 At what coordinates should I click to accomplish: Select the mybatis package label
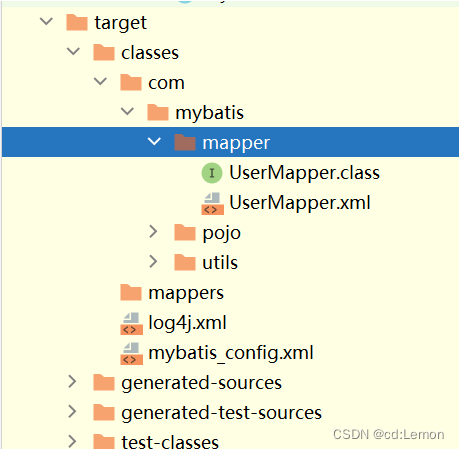point(210,113)
